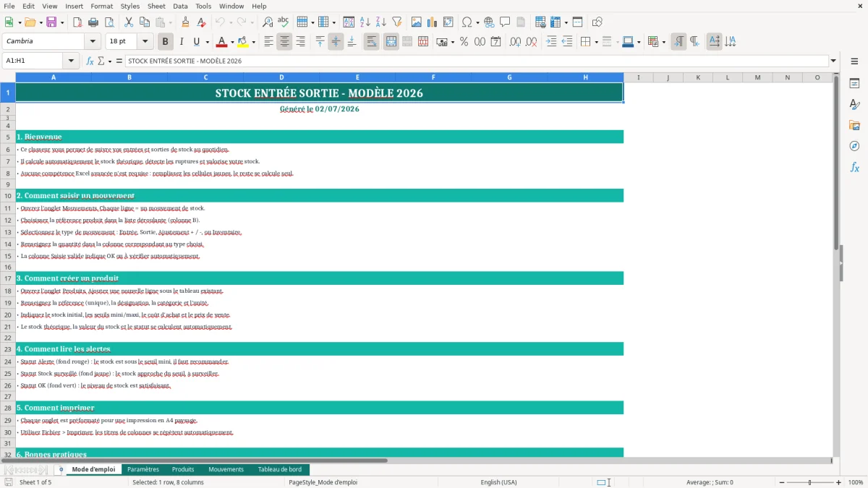
Task: Toggle the AutoFilter funnel icon
Action: pos(396,22)
